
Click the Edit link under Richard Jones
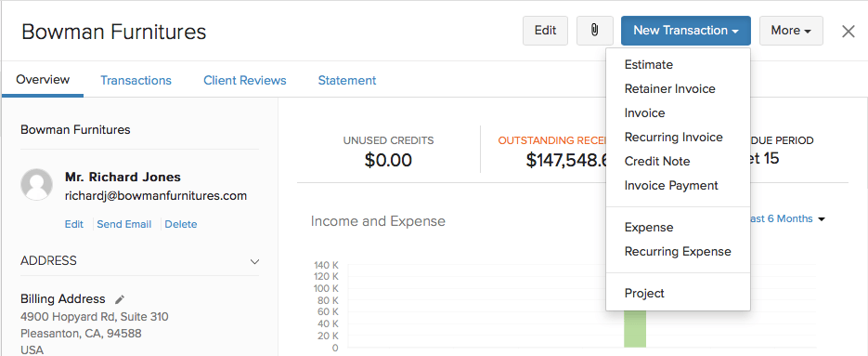[x=74, y=224]
